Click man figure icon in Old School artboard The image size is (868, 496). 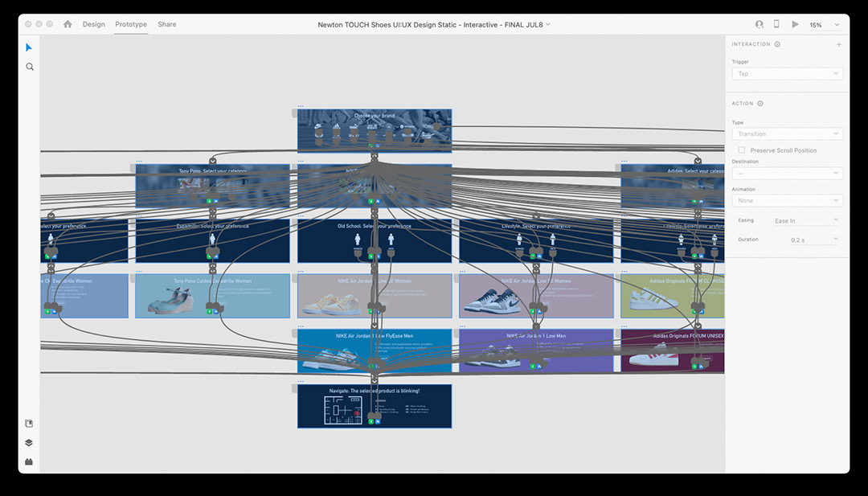click(391, 240)
